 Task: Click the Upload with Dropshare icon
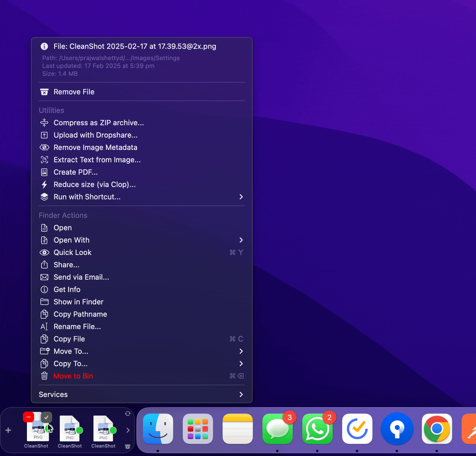click(x=44, y=135)
